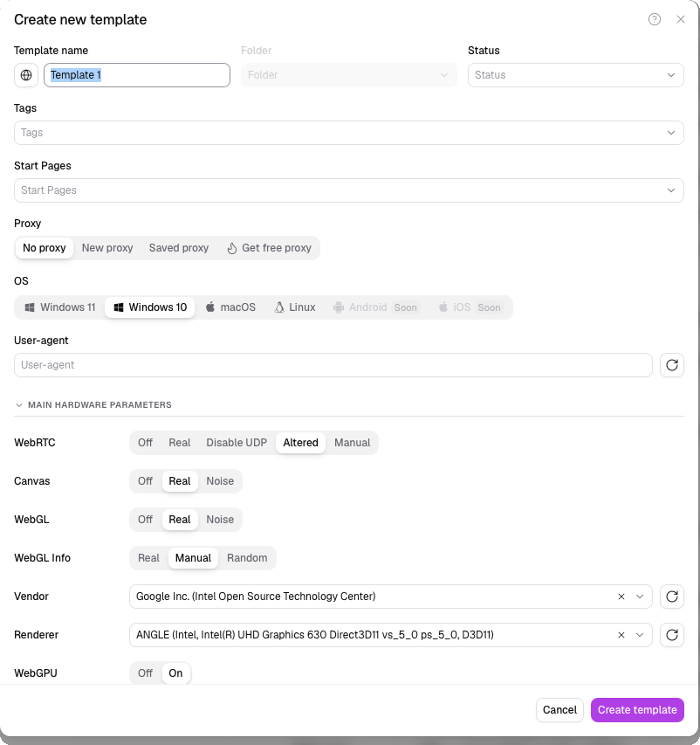Choose Windows 10 as the OS
Viewport: 700px width, 745px height.
click(x=150, y=307)
